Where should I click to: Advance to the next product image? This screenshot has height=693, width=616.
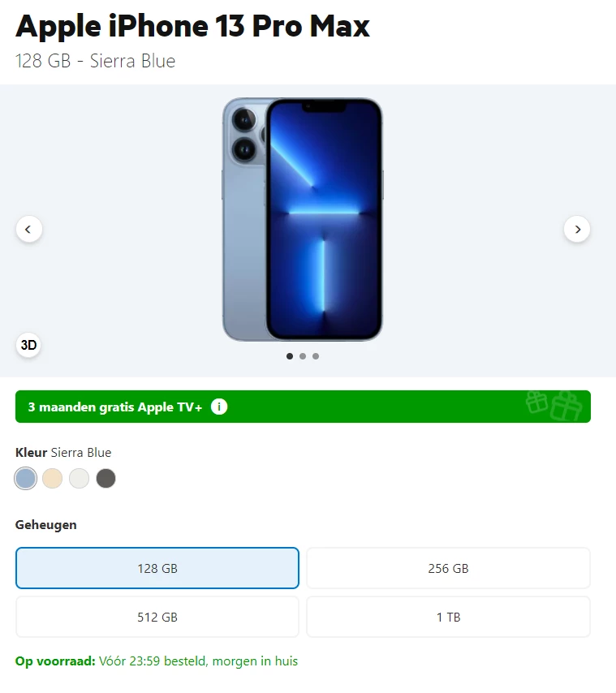pos(577,229)
